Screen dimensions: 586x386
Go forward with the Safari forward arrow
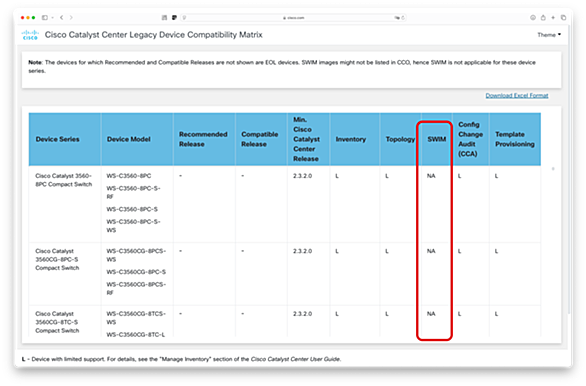click(71, 18)
